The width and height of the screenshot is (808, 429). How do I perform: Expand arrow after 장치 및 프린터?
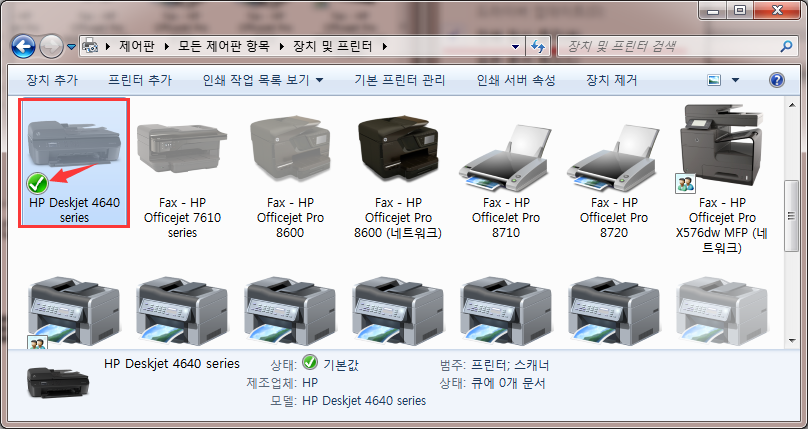pyautogui.click(x=384, y=46)
